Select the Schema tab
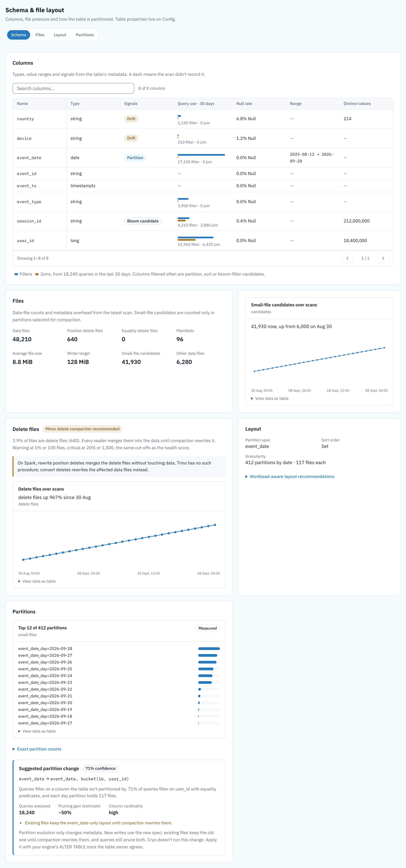The width and height of the screenshot is (406, 868). pyautogui.click(x=18, y=35)
